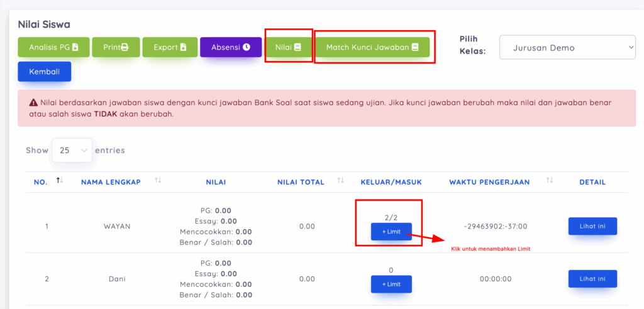
Task: Open Lihat ini detail for WAYAN
Action: coord(592,226)
